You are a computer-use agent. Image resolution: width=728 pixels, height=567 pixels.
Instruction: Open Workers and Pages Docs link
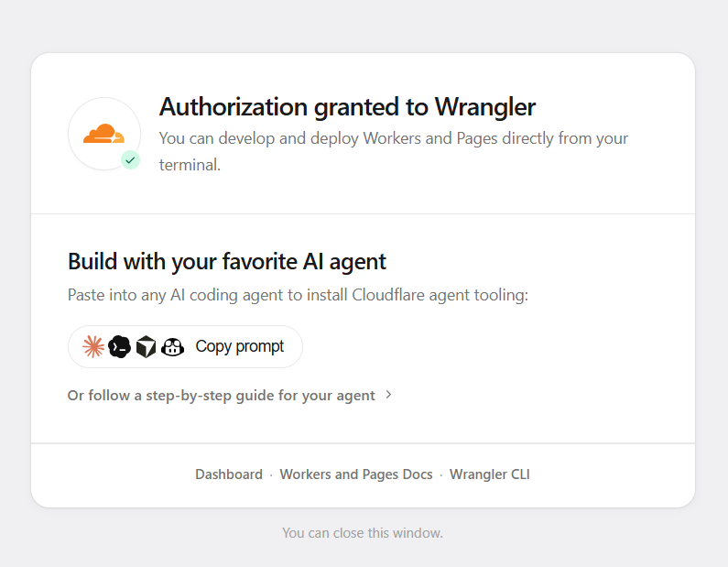pyautogui.click(x=356, y=474)
